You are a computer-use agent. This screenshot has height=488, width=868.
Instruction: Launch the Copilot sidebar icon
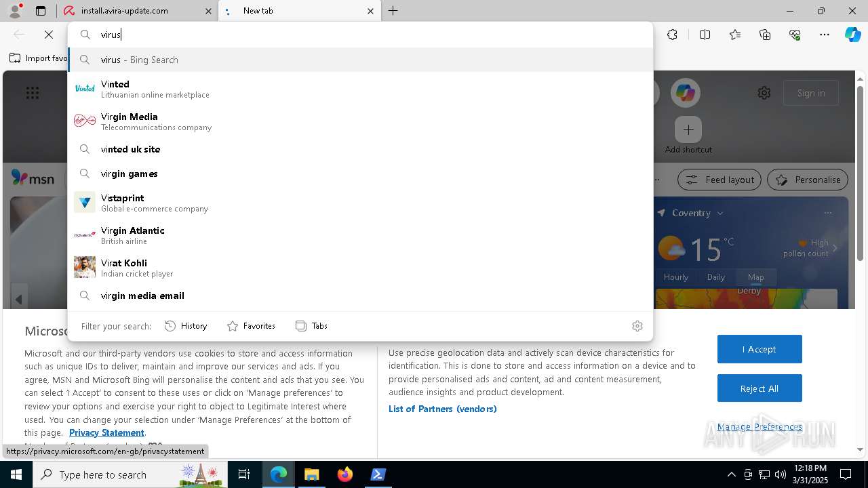point(852,35)
